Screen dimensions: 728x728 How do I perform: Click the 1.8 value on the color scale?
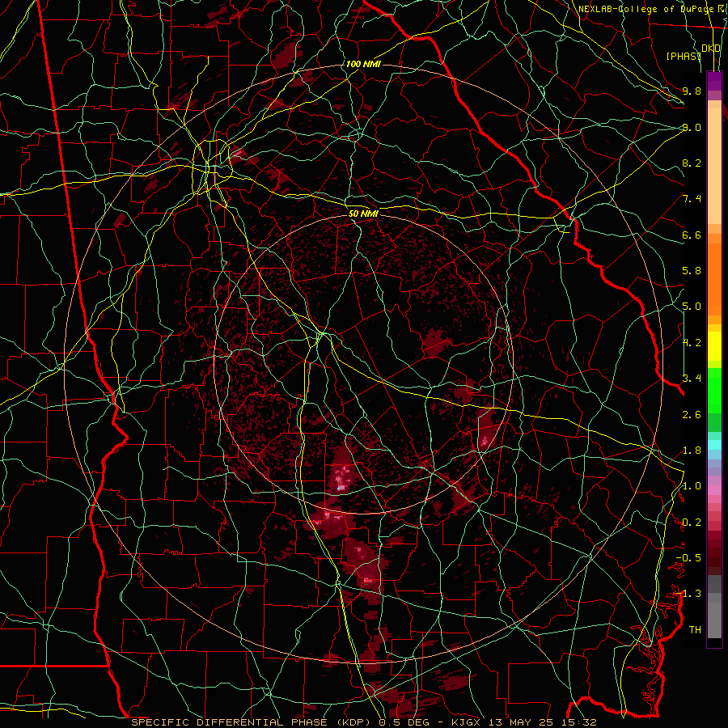pos(692,451)
